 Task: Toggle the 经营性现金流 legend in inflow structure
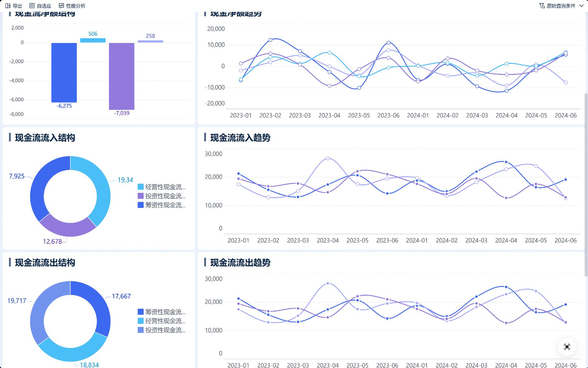pos(161,187)
